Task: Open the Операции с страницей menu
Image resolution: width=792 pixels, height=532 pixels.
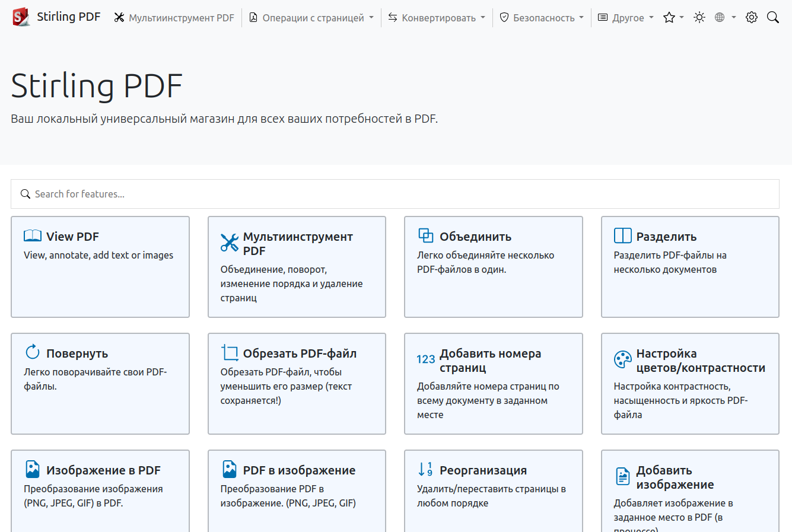Action: (x=311, y=18)
